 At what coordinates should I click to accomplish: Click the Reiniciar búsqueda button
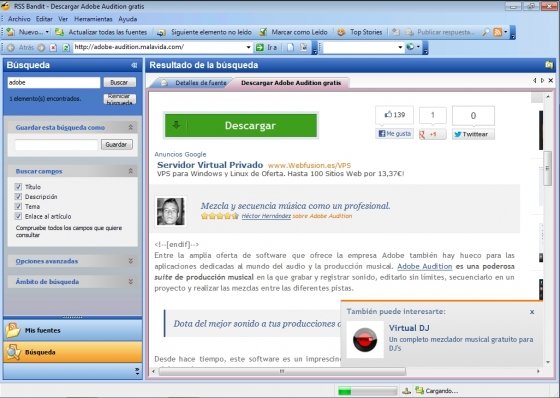[x=120, y=99]
